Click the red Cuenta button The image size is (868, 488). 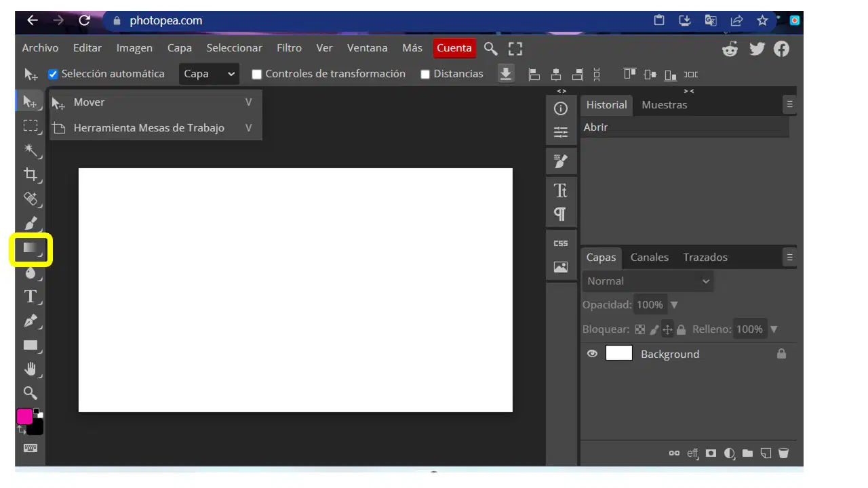454,48
